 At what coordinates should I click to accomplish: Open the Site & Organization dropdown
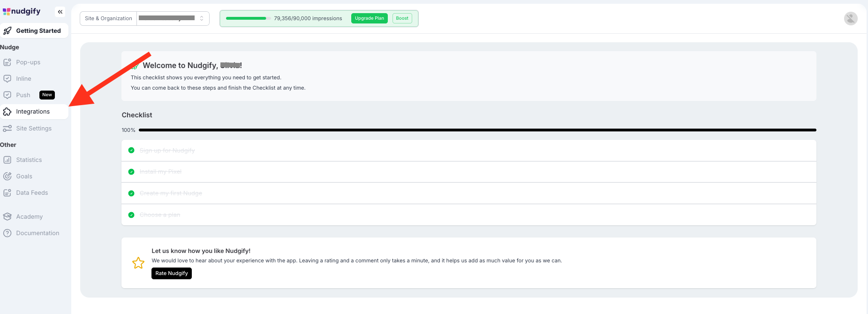pos(173,18)
